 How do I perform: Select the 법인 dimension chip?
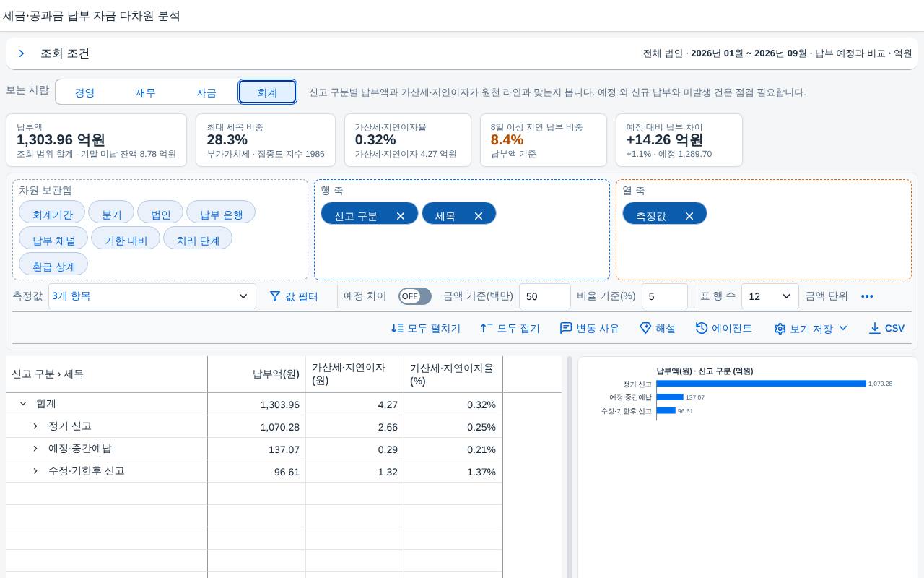click(160, 212)
